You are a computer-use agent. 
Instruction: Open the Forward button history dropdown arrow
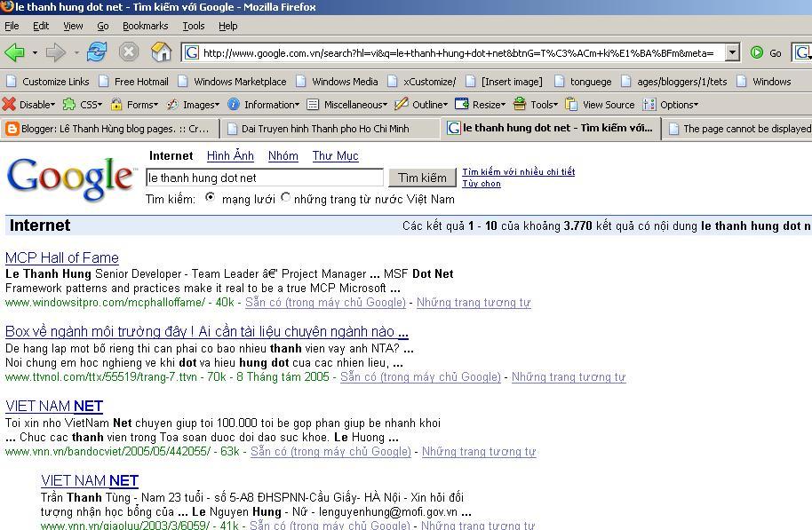[x=76, y=52]
